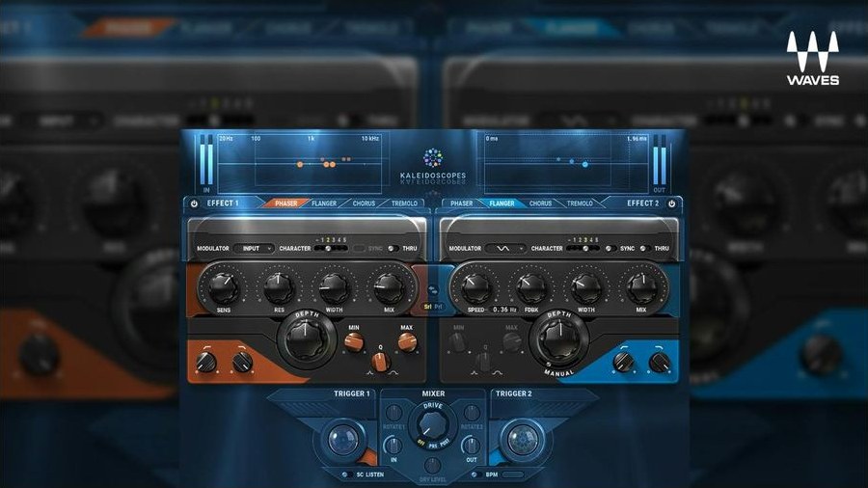Click the Trigger 1 button
Image resolution: width=868 pixels, height=488 pixels.
(343, 440)
